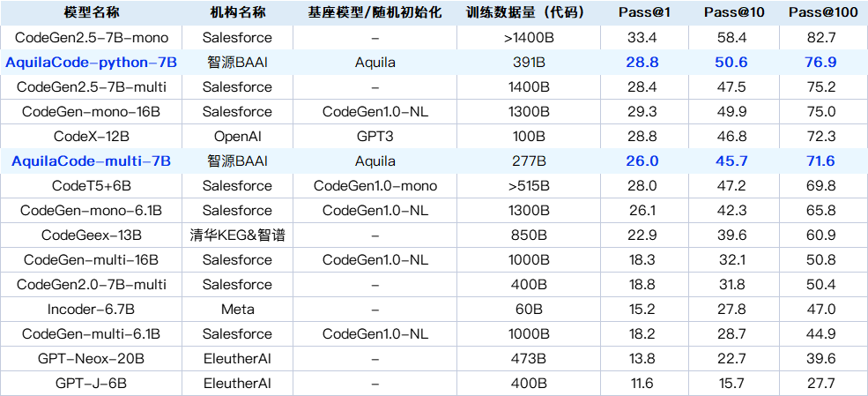The height and width of the screenshot is (396, 868).
Task: Click the highlighted 26.0 Pass@1 value
Action: (x=641, y=161)
